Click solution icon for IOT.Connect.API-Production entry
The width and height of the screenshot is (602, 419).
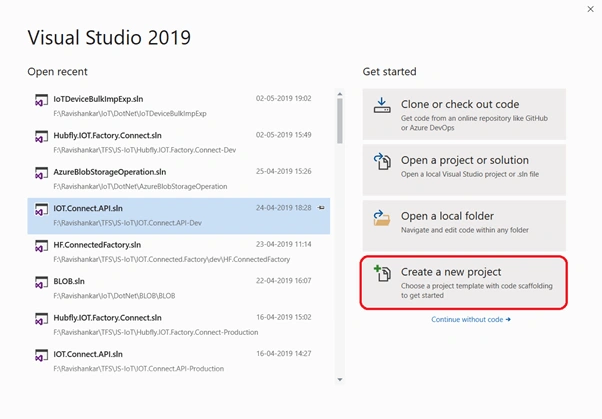[x=41, y=356]
